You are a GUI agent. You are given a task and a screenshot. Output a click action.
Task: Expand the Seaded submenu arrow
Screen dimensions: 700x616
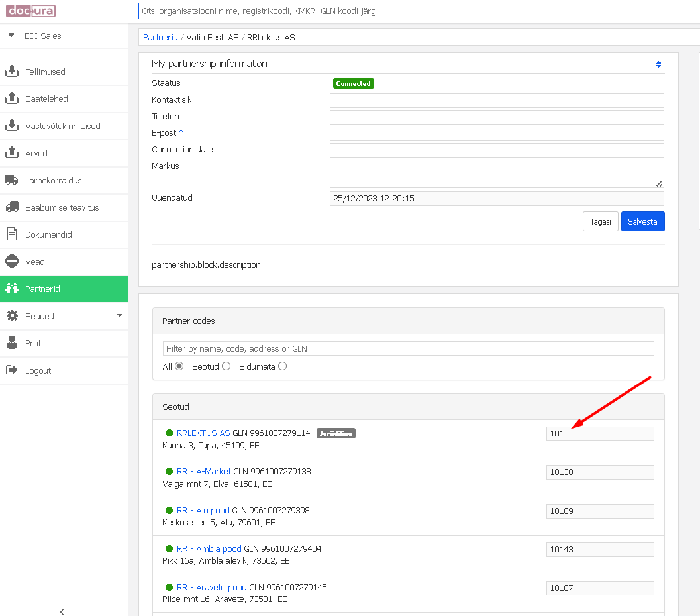pyautogui.click(x=119, y=315)
